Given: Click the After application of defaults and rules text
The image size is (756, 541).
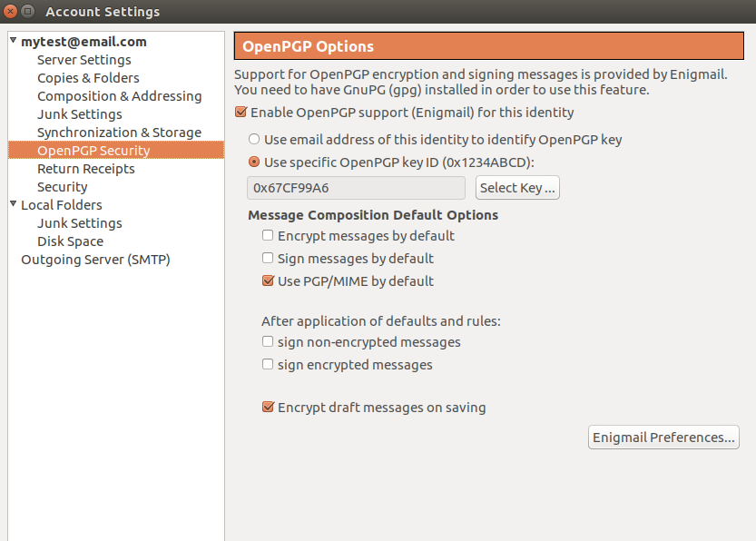Looking at the screenshot, I should coord(381,321).
